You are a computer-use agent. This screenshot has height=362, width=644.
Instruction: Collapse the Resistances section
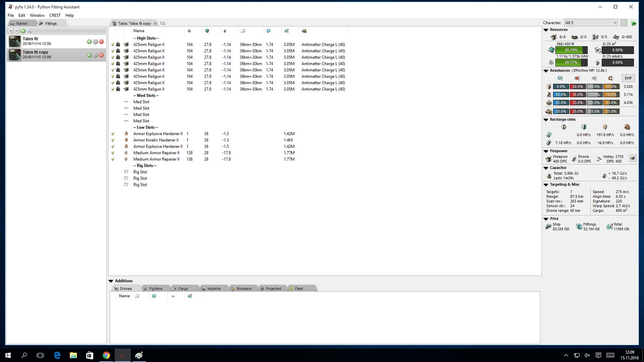click(x=546, y=71)
